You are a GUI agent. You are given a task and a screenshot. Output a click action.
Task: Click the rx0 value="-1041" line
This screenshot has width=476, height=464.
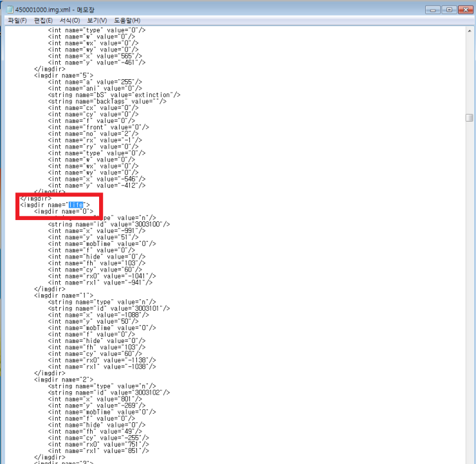[102, 276]
